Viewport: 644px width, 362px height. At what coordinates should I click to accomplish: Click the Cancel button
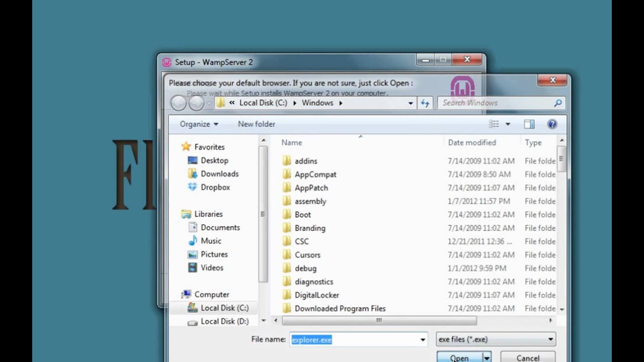tap(528, 358)
